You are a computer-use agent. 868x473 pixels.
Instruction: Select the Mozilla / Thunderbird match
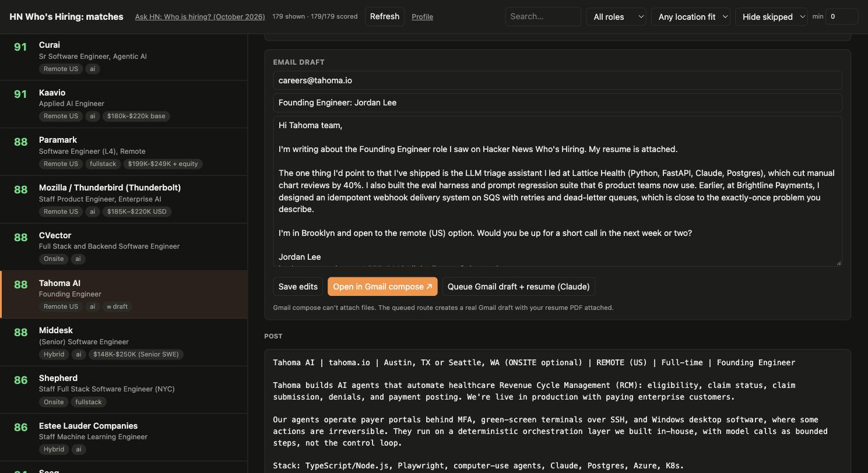tap(124, 199)
